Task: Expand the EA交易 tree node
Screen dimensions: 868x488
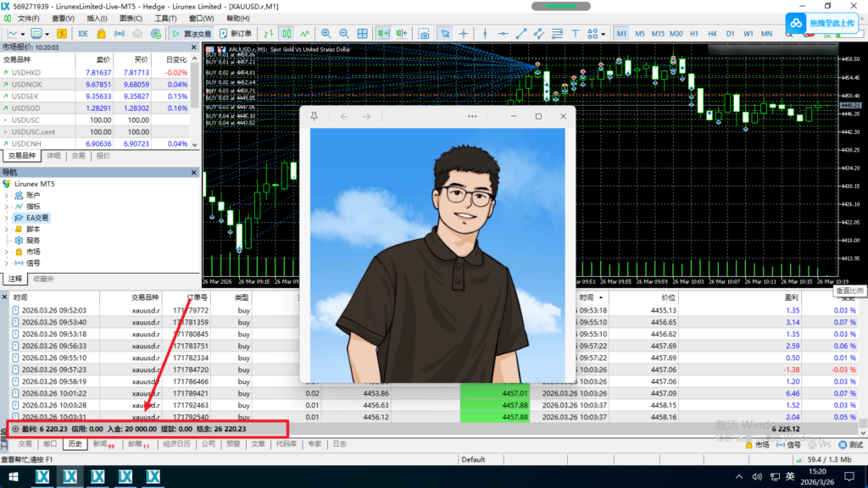Action: point(8,218)
